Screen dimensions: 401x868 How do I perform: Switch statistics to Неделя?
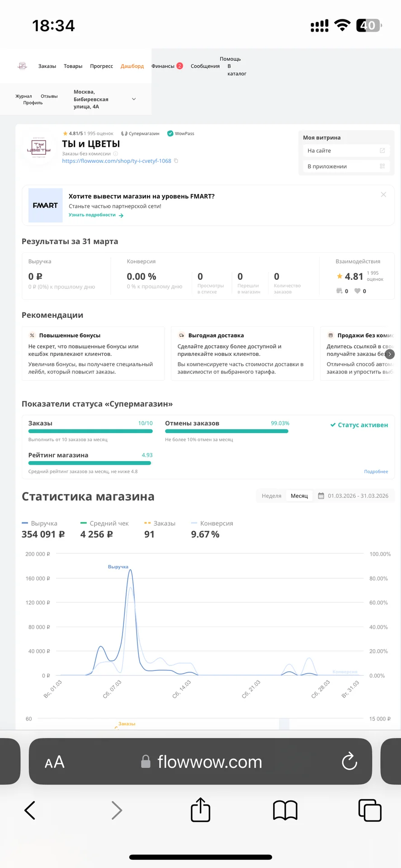(271, 496)
